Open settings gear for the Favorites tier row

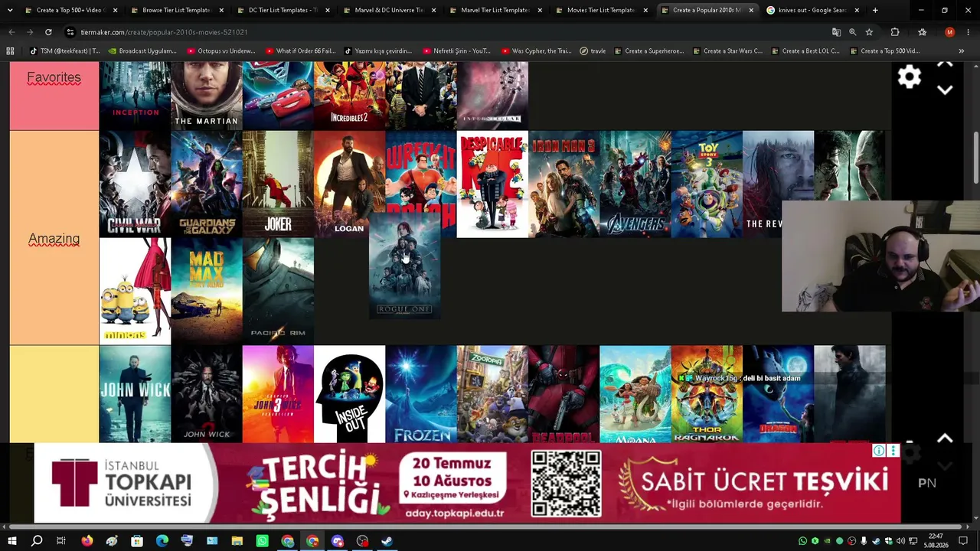[x=909, y=77]
